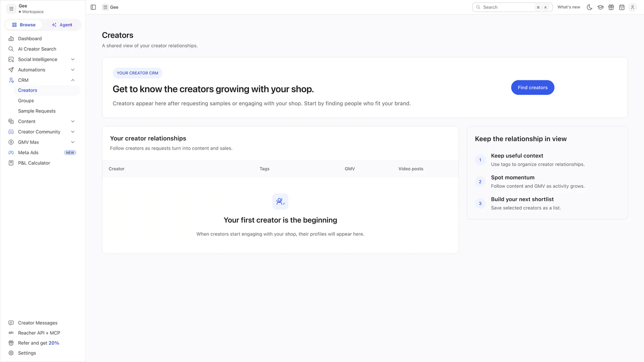The width and height of the screenshot is (644, 362).
Task: Expand the Creator Community chevron
Action: pyautogui.click(x=73, y=132)
